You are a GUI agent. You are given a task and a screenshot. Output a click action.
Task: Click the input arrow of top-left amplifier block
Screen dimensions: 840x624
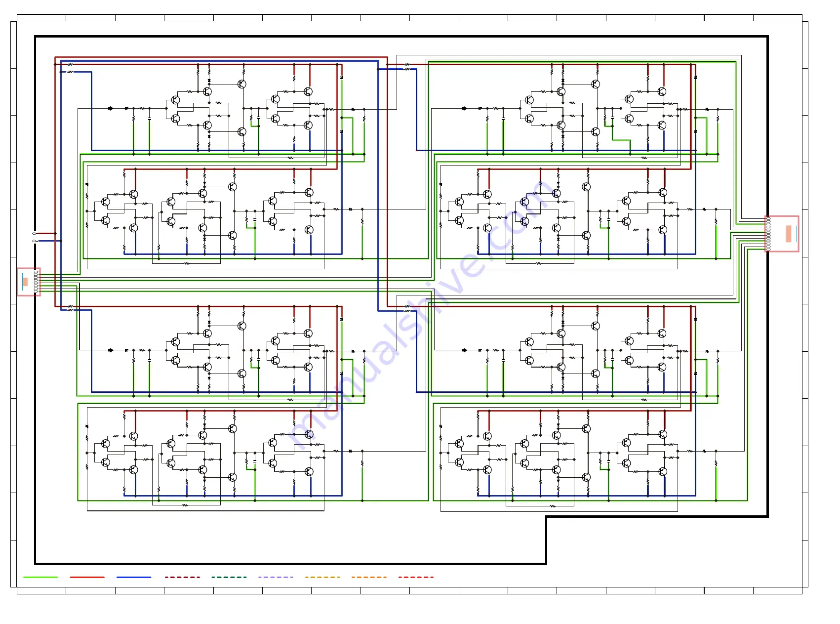(x=111, y=108)
